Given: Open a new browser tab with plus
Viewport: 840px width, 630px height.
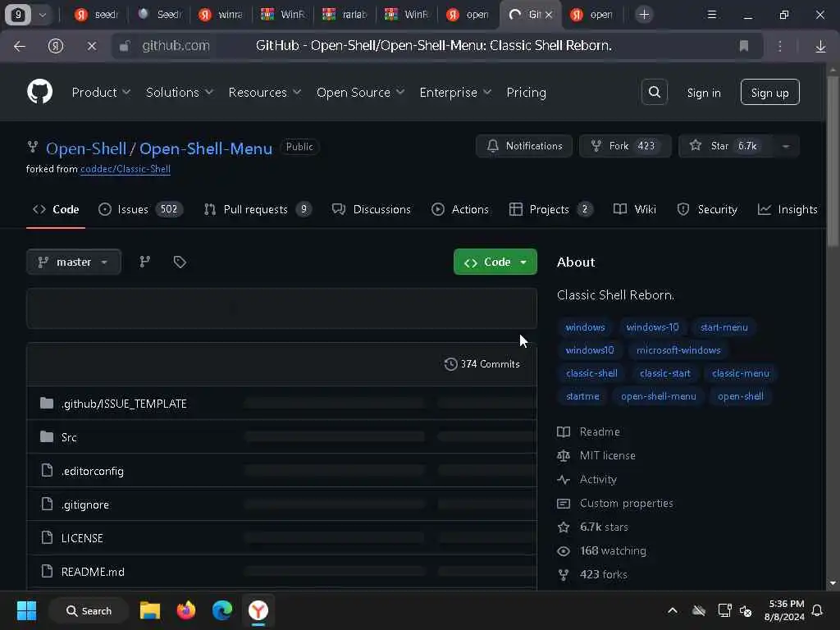Looking at the screenshot, I should point(644,15).
